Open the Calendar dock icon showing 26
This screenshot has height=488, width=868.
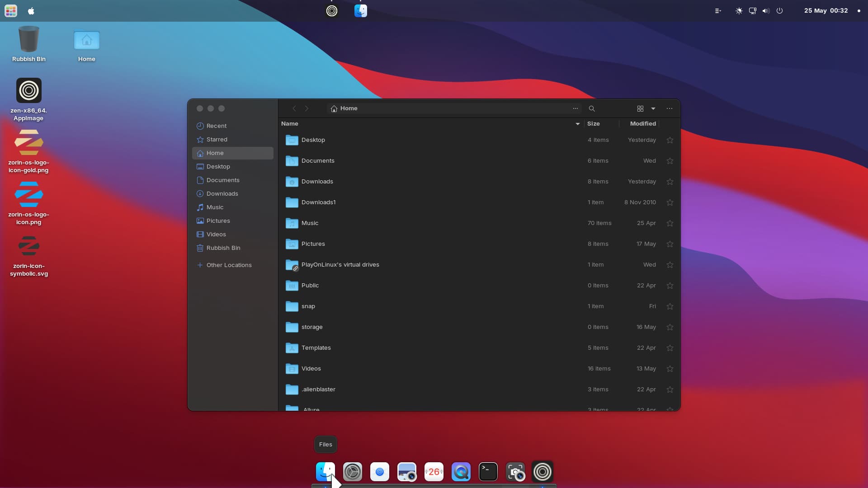click(x=434, y=472)
